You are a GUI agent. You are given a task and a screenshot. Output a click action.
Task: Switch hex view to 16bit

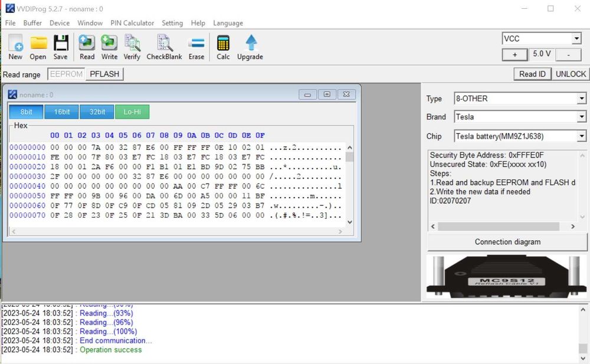click(x=62, y=112)
